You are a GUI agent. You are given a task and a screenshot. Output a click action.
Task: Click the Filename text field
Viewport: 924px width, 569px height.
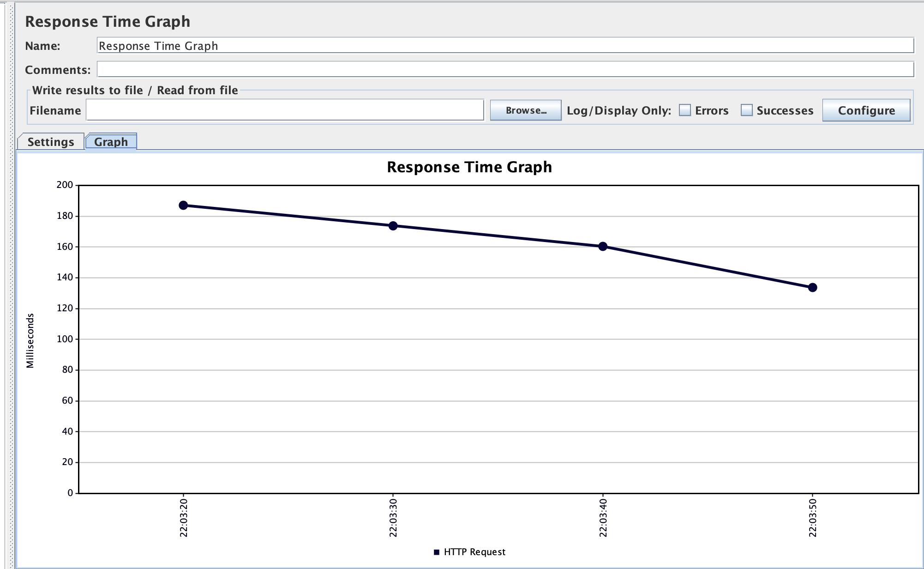[x=285, y=110]
